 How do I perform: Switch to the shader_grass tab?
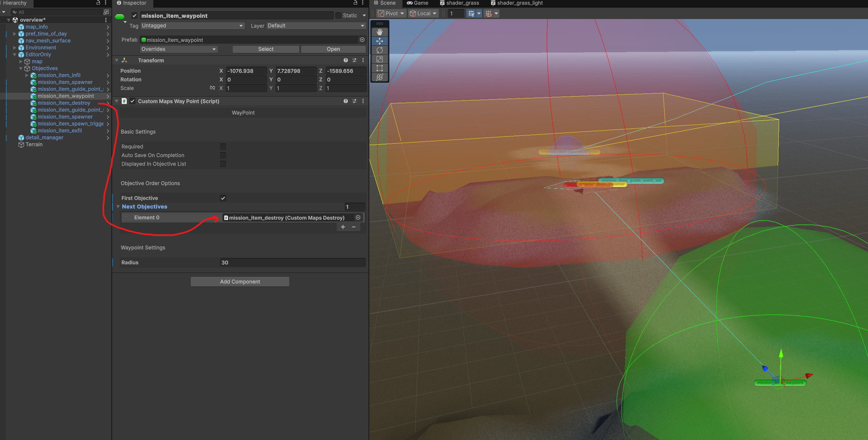point(459,3)
